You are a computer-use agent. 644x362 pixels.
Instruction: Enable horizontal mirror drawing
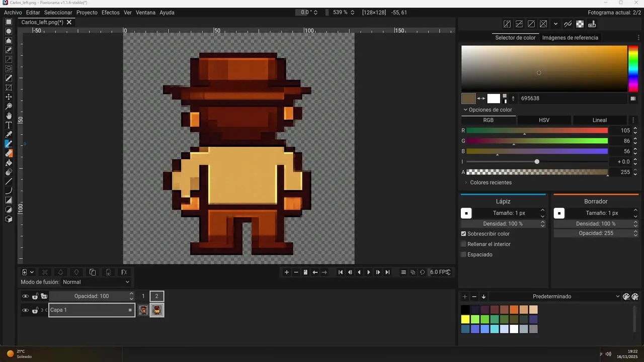point(507,24)
